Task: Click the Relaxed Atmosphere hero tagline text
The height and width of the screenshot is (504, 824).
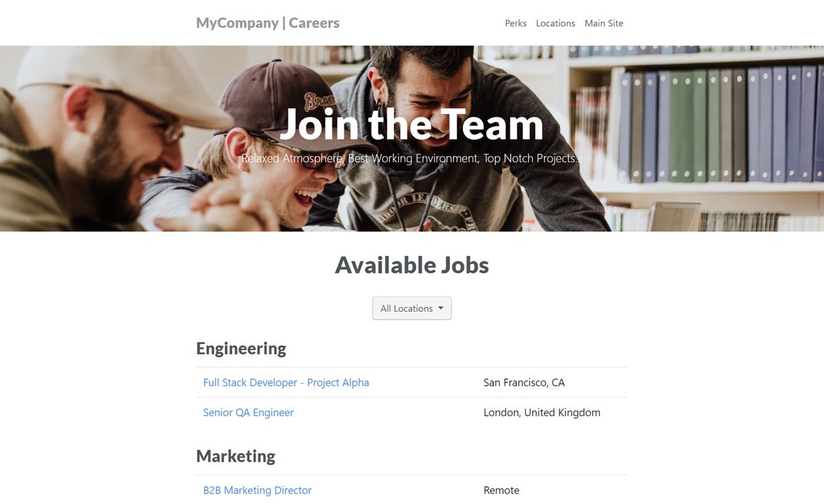Action: pos(412,159)
